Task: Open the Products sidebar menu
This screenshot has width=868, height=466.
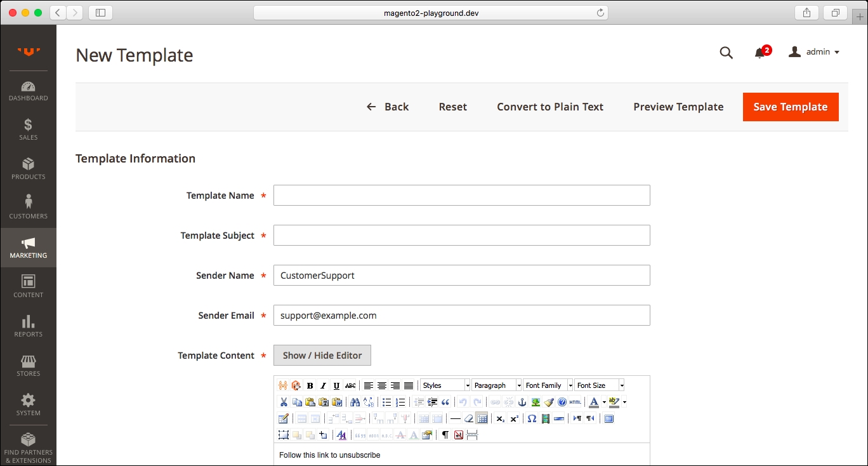Action: point(28,170)
